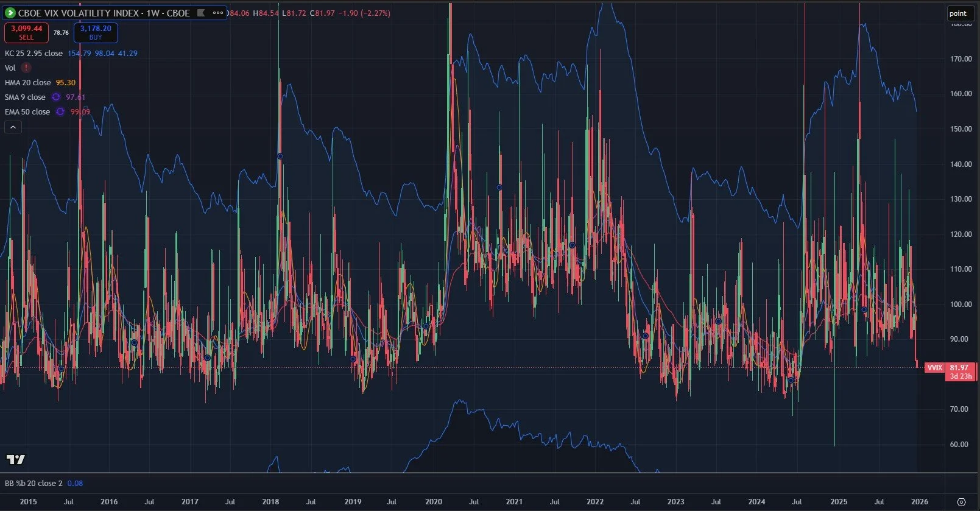Click the green symbol logo beside CBOE VIX title

tap(10, 13)
